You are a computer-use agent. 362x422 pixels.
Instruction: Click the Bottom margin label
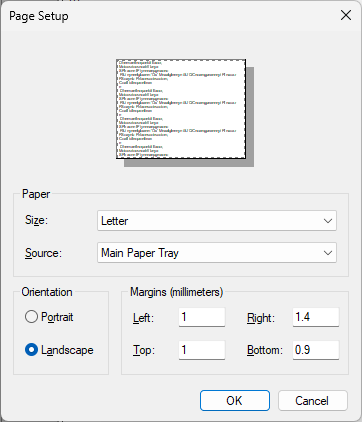coord(265,350)
